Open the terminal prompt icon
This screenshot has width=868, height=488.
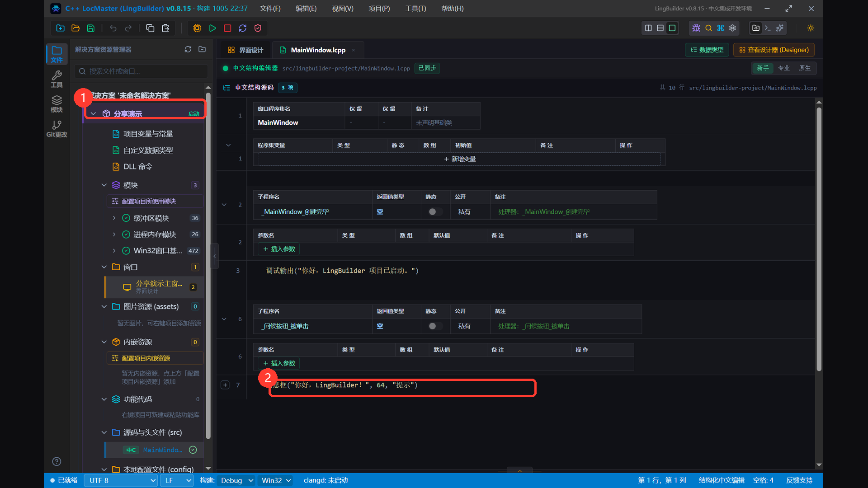(x=768, y=28)
